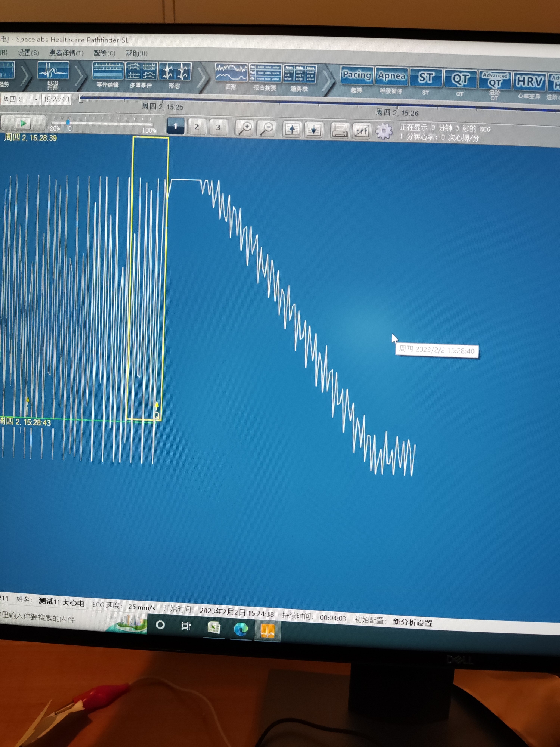Zoom out of the ECG waveform
This screenshot has height=747, width=560.
267,128
